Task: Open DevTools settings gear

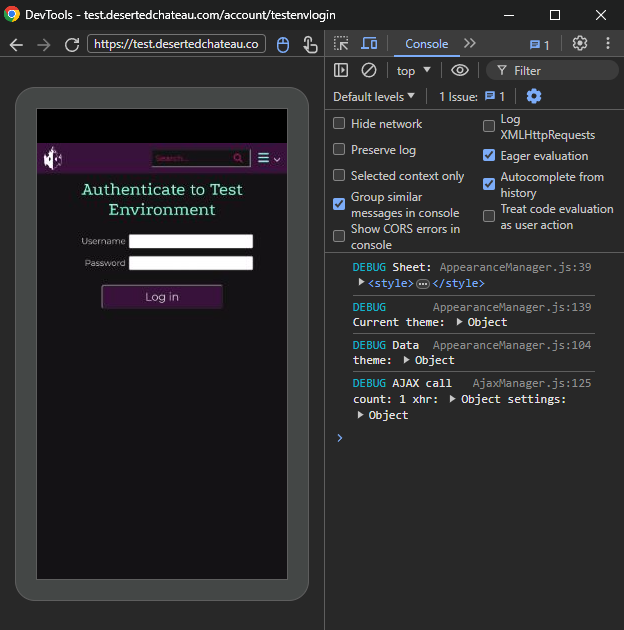Action: pyautogui.click(x=580, y=44)
